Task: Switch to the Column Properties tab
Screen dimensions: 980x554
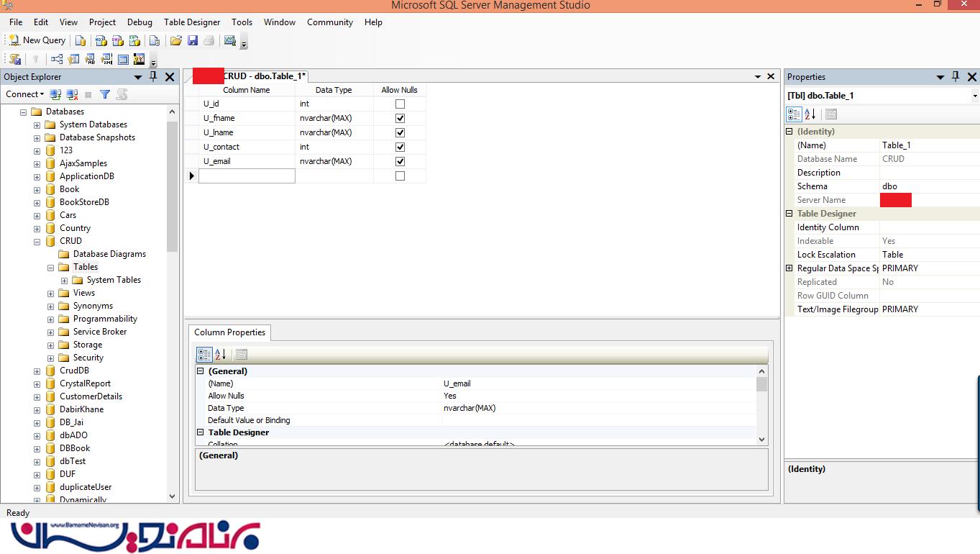Action: [229, 332]
